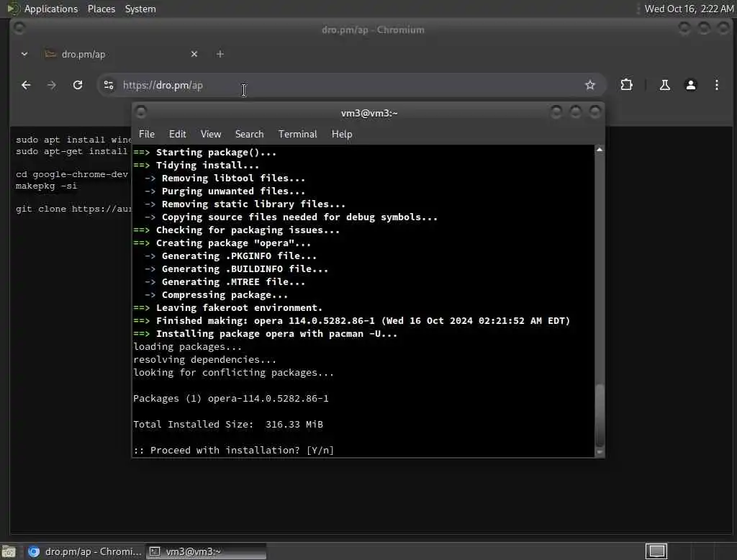
Task: Switch to vm3@vm3 terminal in taskbar
Action: [x=207, y=551]
